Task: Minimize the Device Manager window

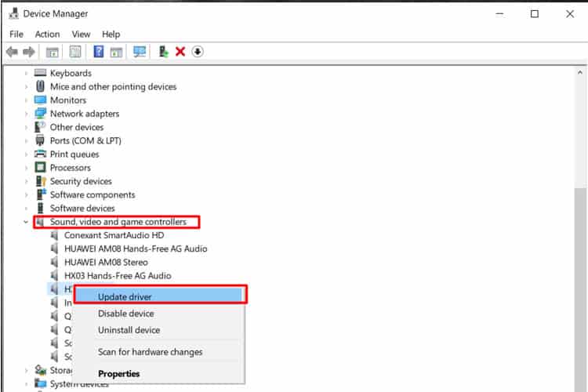Action: pos(499,14)
